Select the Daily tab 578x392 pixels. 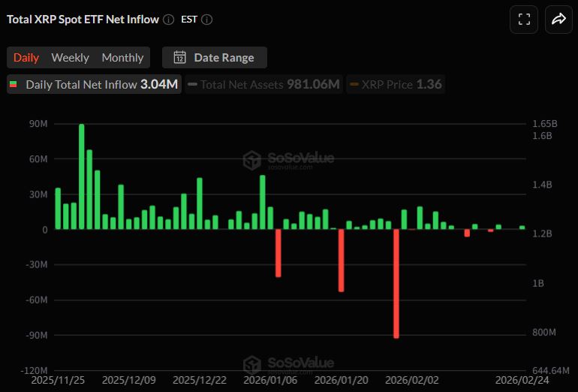click(26, 58)
